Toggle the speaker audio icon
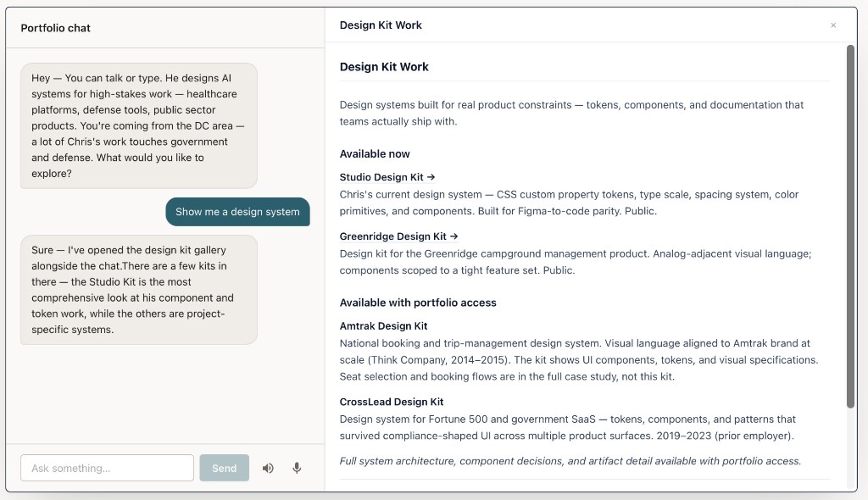 click(268, 469)
